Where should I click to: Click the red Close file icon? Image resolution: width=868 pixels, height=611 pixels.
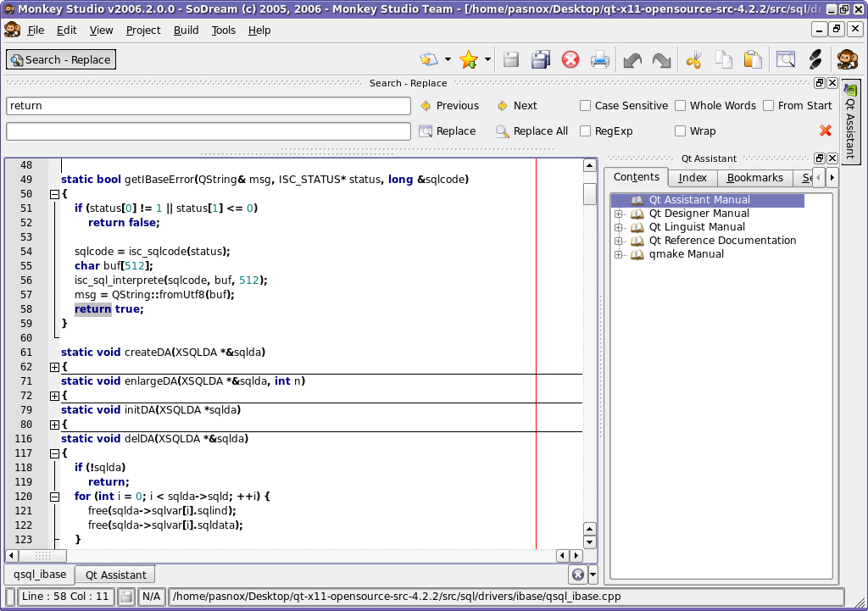click(x=570, y=59)
